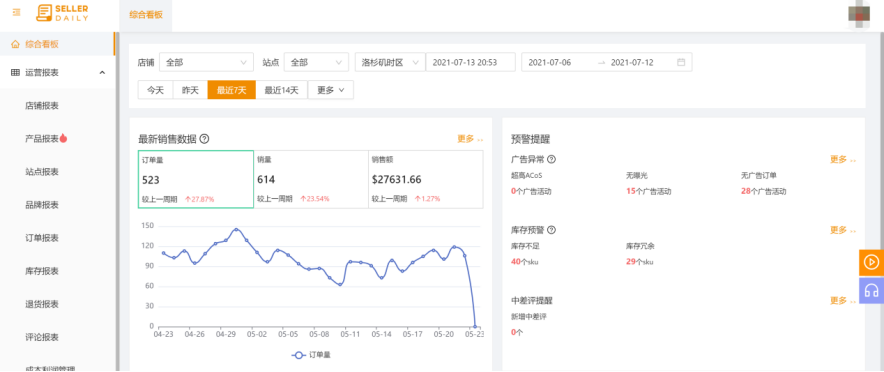The image size is (884, 372).
Task: Click the Seller Daily logo
Action: (x=62, y=12)
